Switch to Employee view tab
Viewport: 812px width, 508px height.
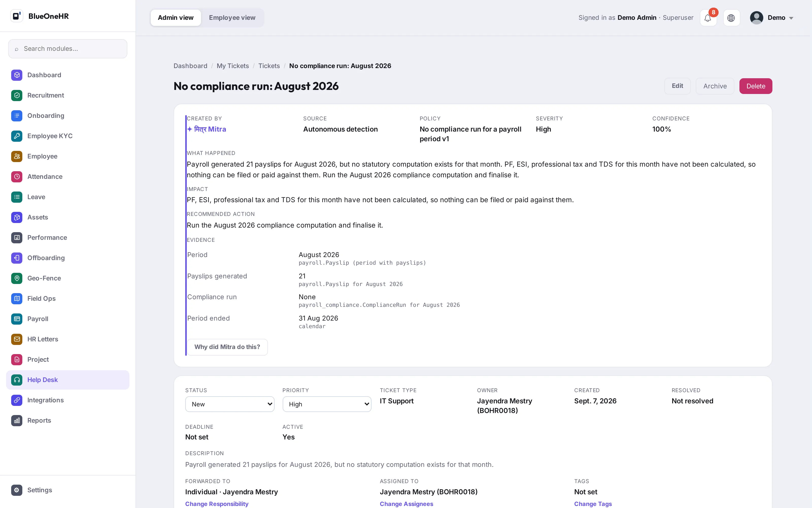[232, 18]
